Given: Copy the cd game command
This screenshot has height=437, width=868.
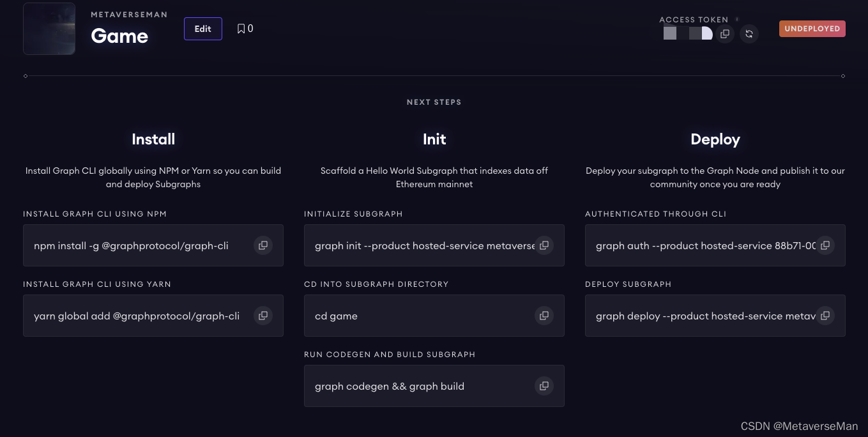Looking at the screenshot, I should coord(544,316).
